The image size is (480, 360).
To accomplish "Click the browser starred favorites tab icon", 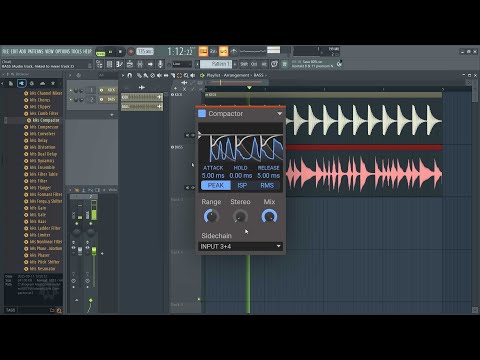I will point(53,83).
